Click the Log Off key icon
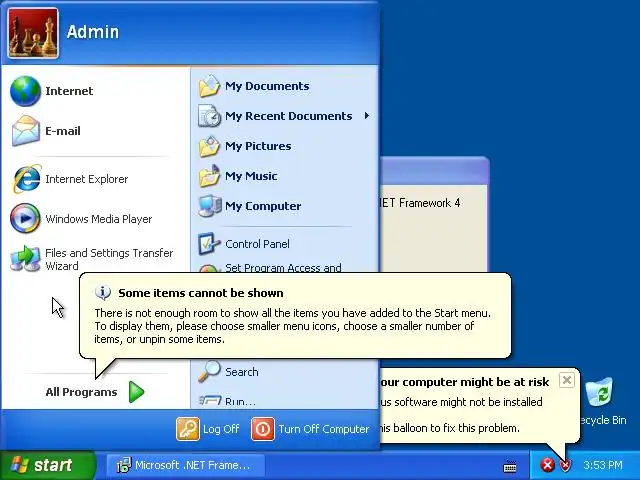The height and width of the screenshot is (480, 640). click(188, 429)
